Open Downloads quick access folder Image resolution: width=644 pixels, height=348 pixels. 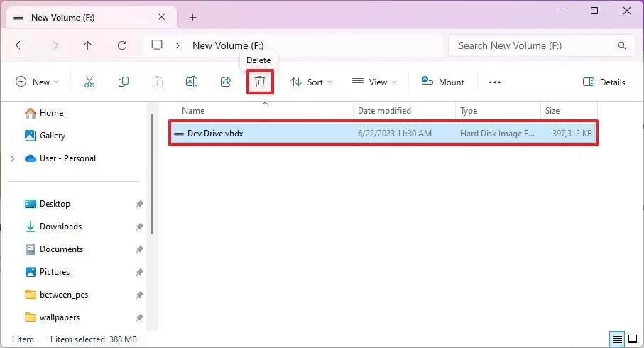click(x=53, y=227)
